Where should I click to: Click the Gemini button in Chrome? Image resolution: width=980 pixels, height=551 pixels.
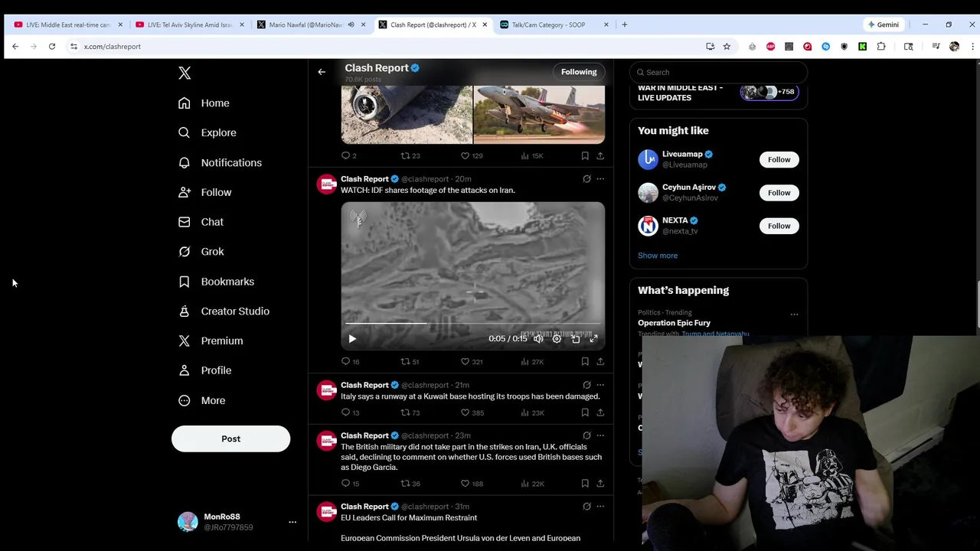[884, 24]
